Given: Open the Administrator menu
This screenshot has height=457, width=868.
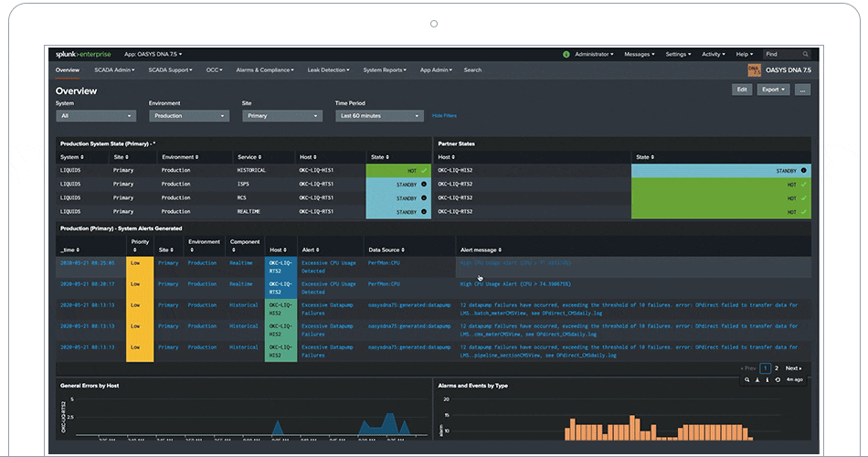Looking at the screenshot, I should 594,54.
